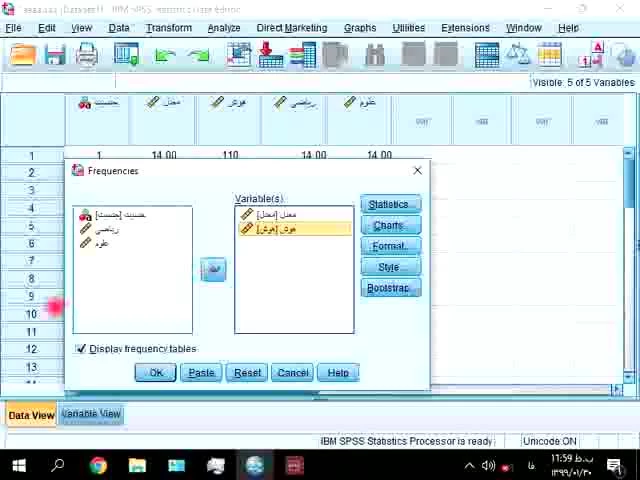Viewport: 640px width, 480px height.
Task: Click the Open data document toolbar icon
Action: coord(22,56)
